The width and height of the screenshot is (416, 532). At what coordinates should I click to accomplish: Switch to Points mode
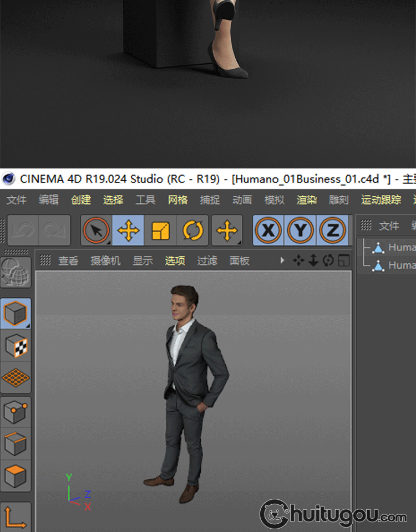click(x=16, y=412)
